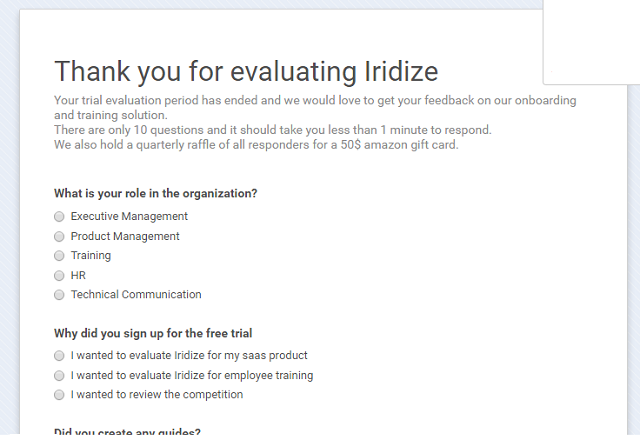The height and width of the screenshot is (440, 640).
Task: Select the Technical Communication radio button
Action: 59,295
